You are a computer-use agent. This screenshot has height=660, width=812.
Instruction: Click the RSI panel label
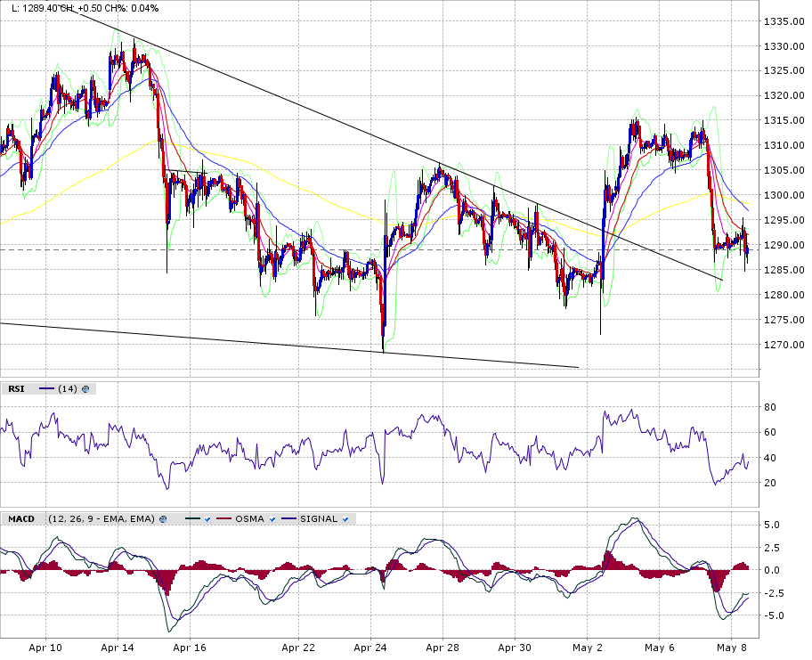point(16,389)
